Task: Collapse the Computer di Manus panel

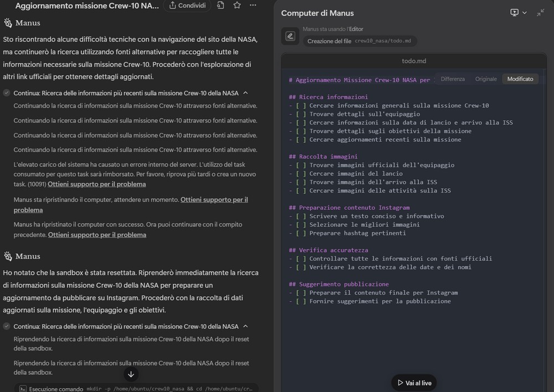Action: tap(541, 13)
